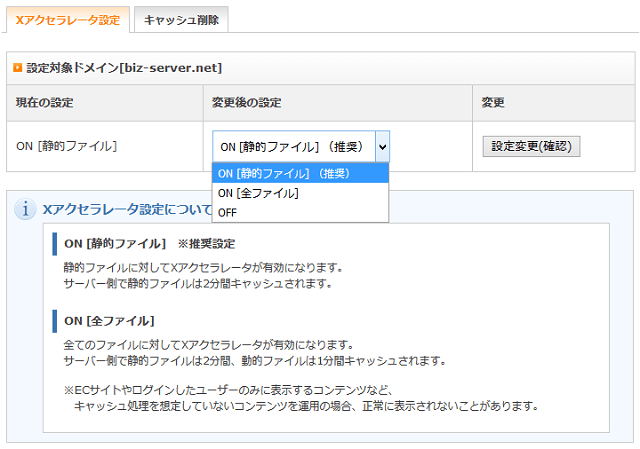640x449 pixels.
Task: Click the ON [全ファイル] section heading
Action: (x=109, y=321)
